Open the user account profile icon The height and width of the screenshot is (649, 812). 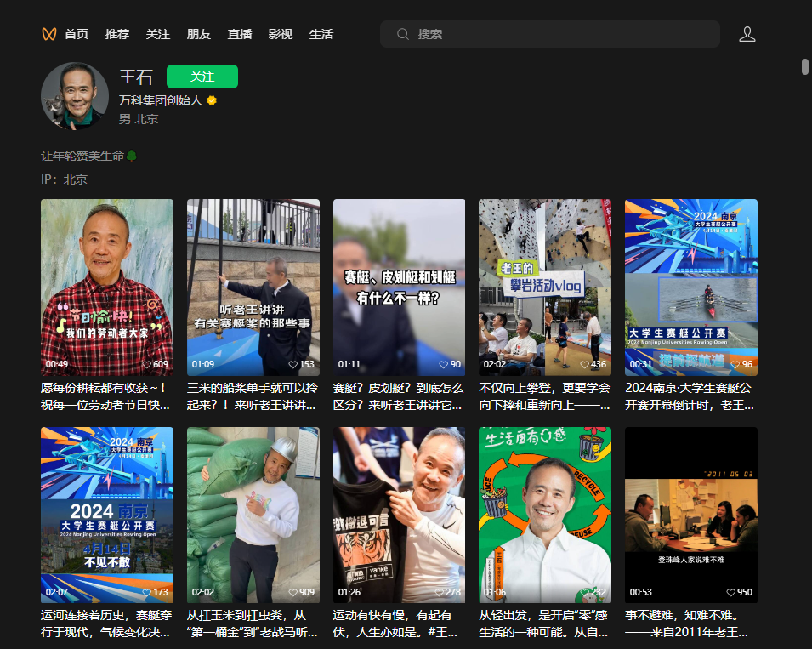tap(747, 34)
